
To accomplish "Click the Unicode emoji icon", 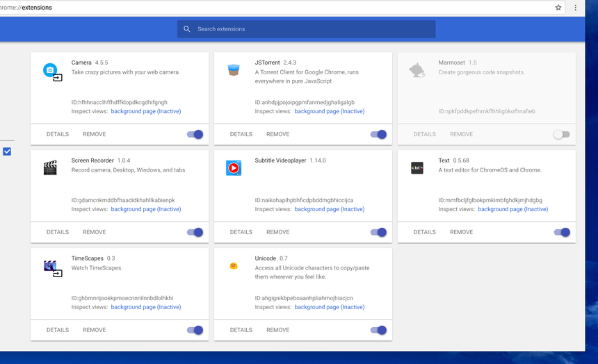I will [x=234, y=265].
